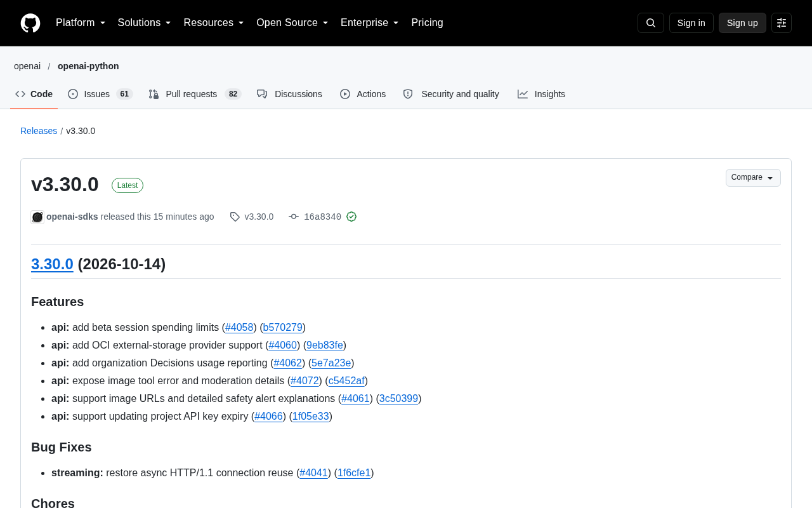Open commit b570279 link
Screen dimensions: 812x508
point(283,328)
